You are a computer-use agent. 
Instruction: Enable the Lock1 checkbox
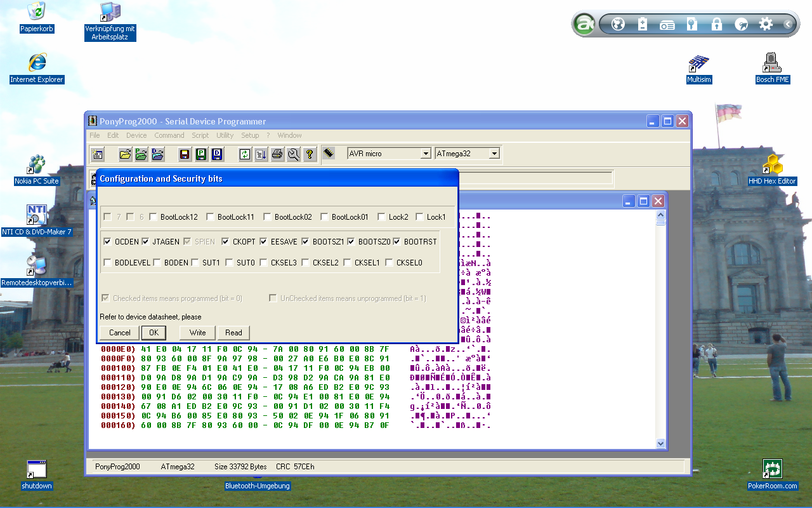pos(419,217)
